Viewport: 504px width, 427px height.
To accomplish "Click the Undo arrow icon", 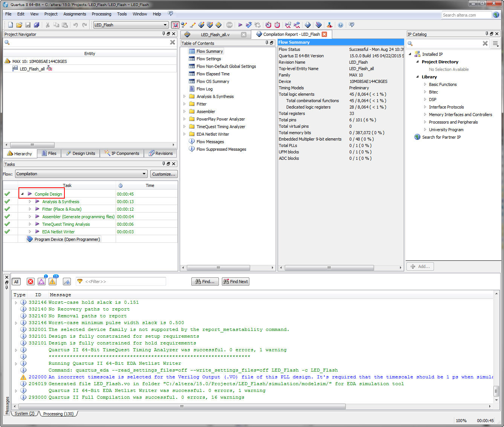I will pos(76,25).
